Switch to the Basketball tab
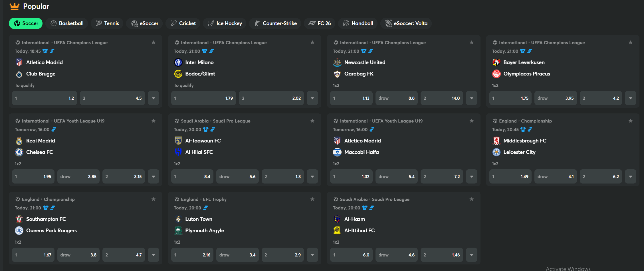 click(x=67, y=23)
